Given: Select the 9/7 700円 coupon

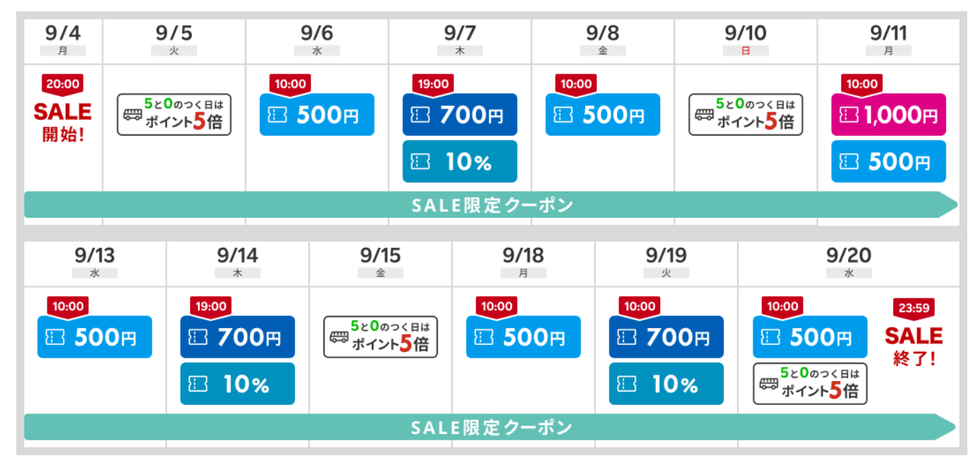Looking at the screenshot, I should click(x=460, y=115).
